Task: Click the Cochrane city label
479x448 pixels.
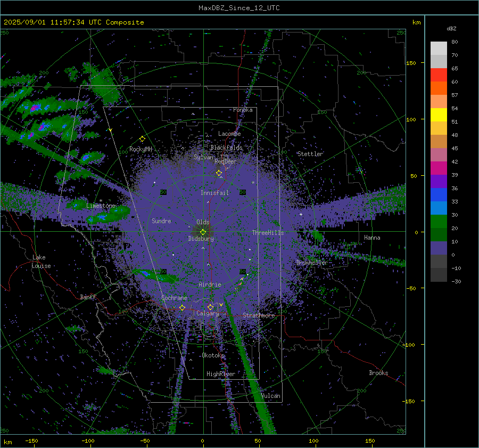Action: [x=174, y=298]
